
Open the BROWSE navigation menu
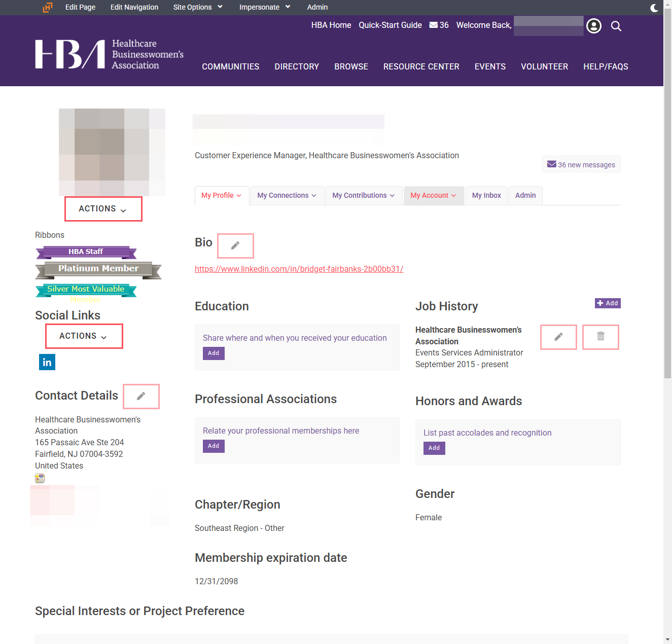pos(351,66)
